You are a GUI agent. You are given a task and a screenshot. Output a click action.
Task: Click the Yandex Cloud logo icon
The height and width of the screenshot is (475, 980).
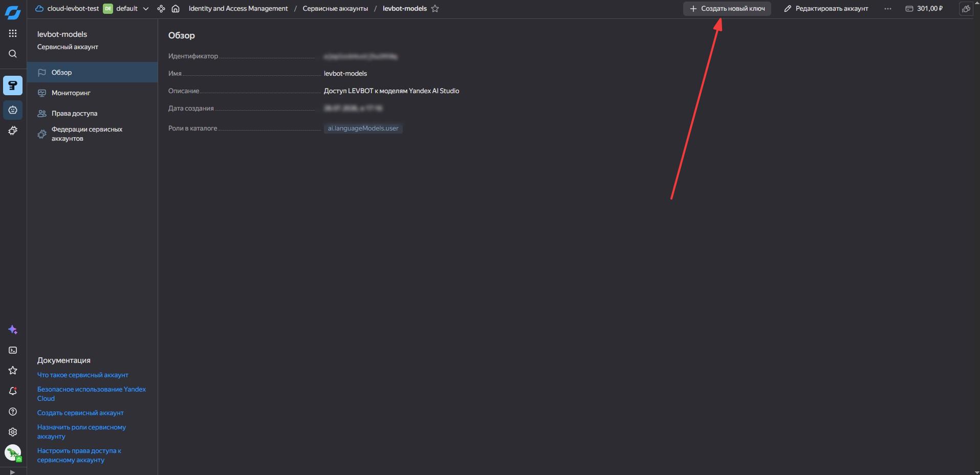coord(13,12)
